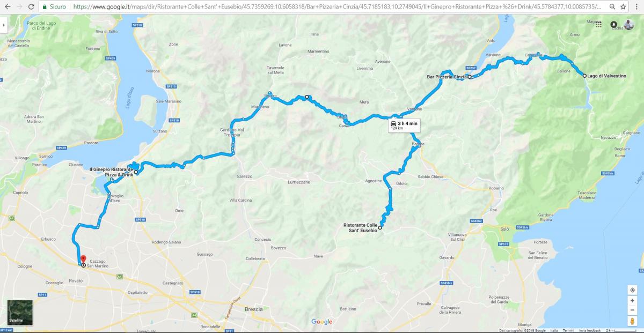Focus the URL address bar
This screenshot has height=333, width=644.
[x=338, y=7]
